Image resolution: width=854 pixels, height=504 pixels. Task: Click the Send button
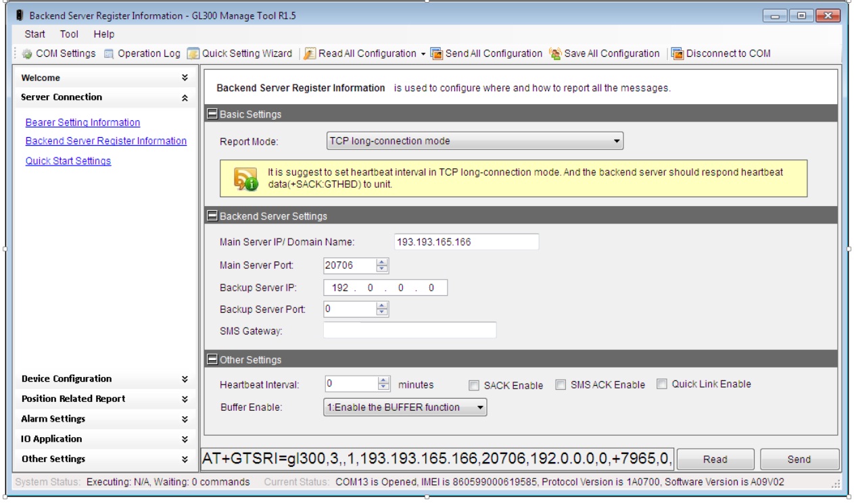click(x=799, y=459)
